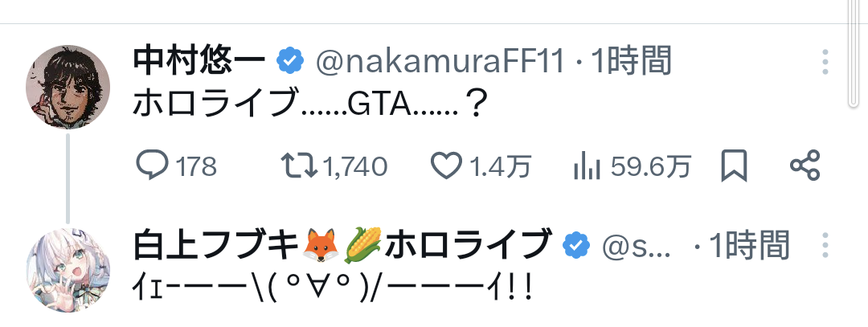The image size is (868, 327).
Task: Open the 中村悠一 display name link
Action: (x=201, y=61)
